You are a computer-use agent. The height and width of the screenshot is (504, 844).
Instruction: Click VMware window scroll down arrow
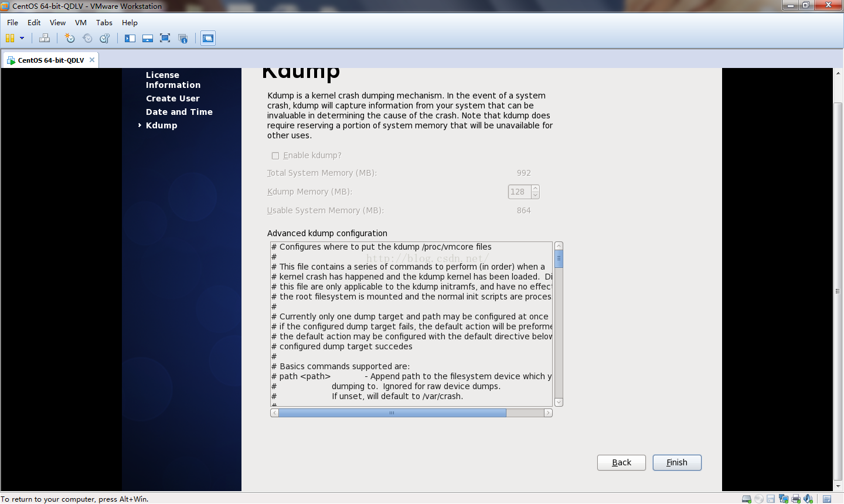coord(838,487)
